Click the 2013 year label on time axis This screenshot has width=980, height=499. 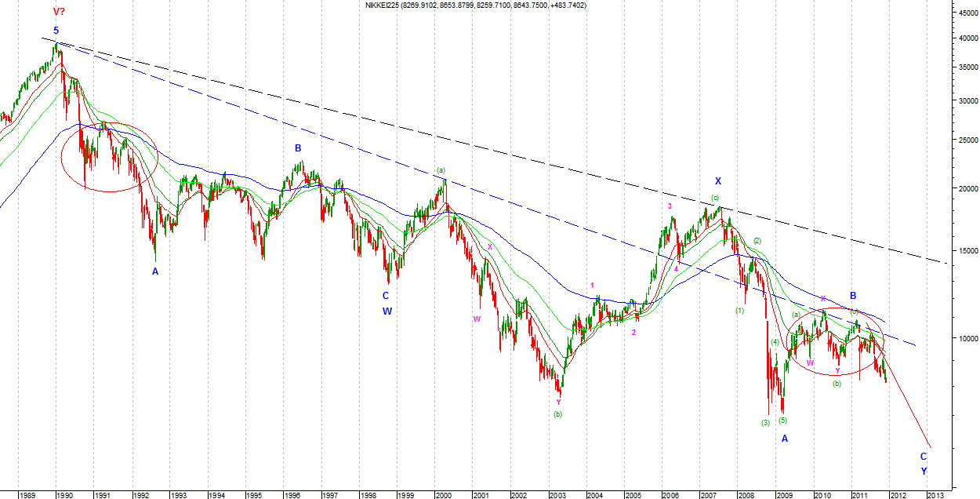click(x=935, y=495)
